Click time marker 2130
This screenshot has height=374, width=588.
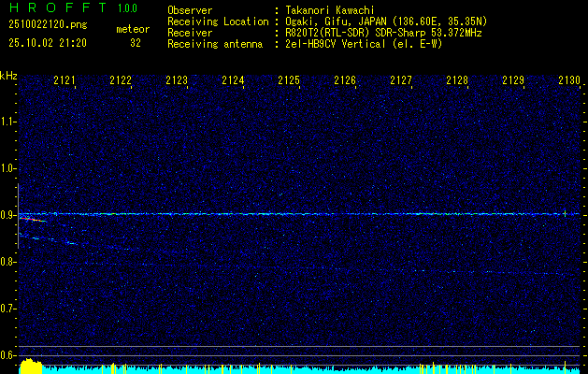pos(569,80)
